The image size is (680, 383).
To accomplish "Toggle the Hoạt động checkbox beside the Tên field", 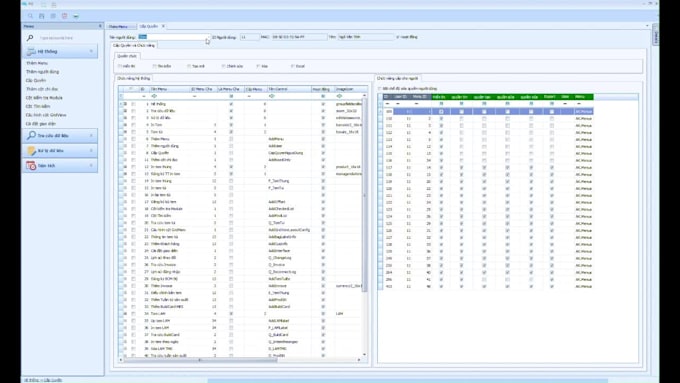I will pos(398,37).
